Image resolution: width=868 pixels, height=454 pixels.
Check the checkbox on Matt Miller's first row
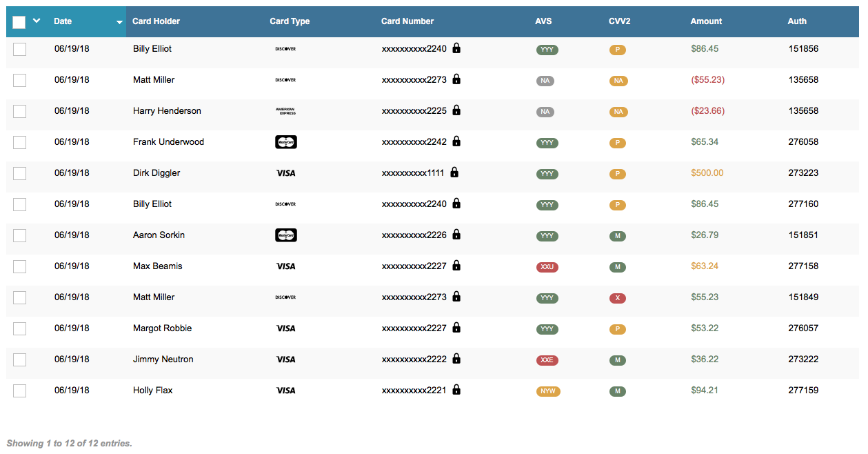[x=19, y=80]
